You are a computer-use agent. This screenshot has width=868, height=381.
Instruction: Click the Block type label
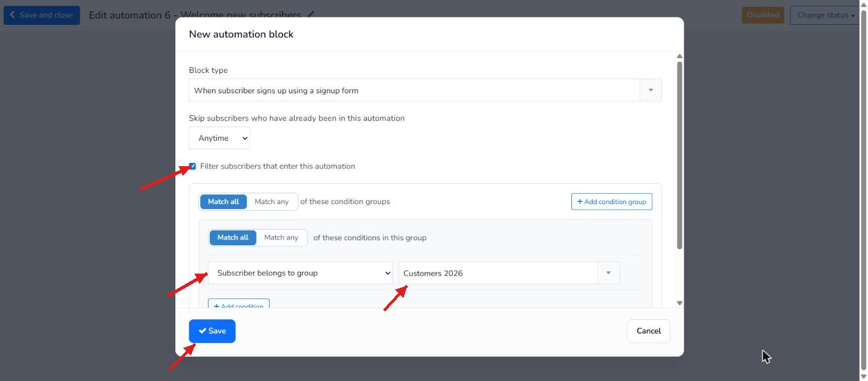click(209, 70)
